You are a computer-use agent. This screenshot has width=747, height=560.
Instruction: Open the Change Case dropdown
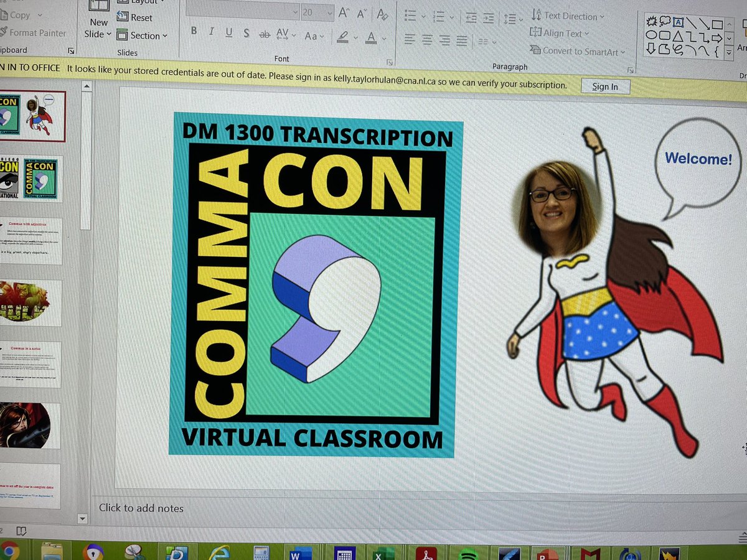coord(316,35)
